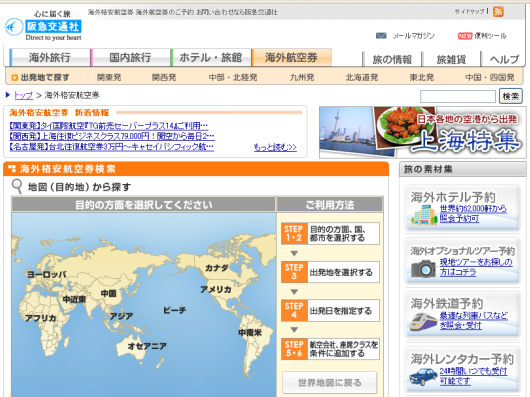530x397 pixels.
Task: Click the Hankyu Travel airplane logo
Action: tap(14, 27)
